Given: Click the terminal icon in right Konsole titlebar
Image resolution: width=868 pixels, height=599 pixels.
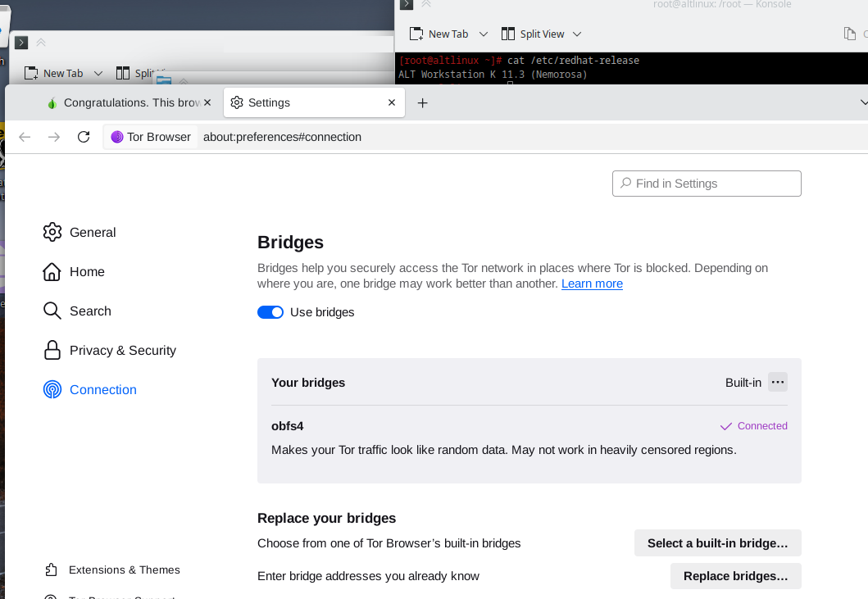Looking at the screenshot, I should [407, 4].
